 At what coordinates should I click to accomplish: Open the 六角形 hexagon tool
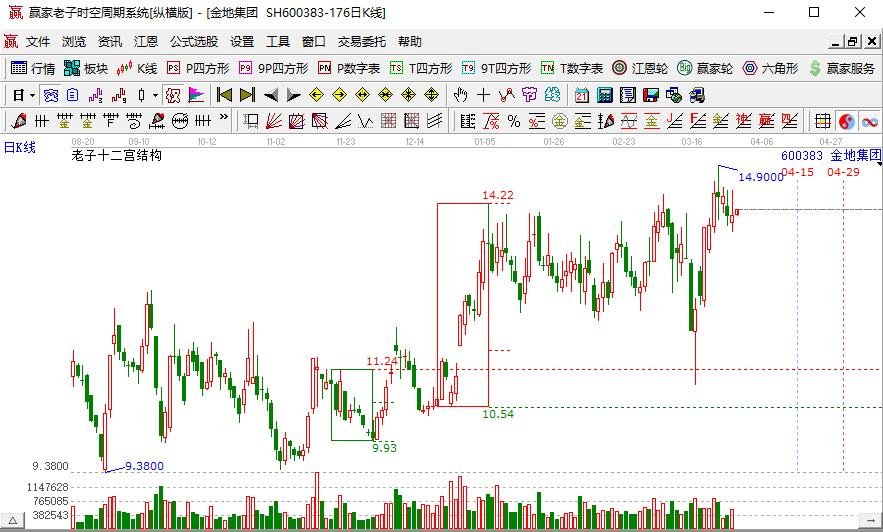(x=770, y=68)
